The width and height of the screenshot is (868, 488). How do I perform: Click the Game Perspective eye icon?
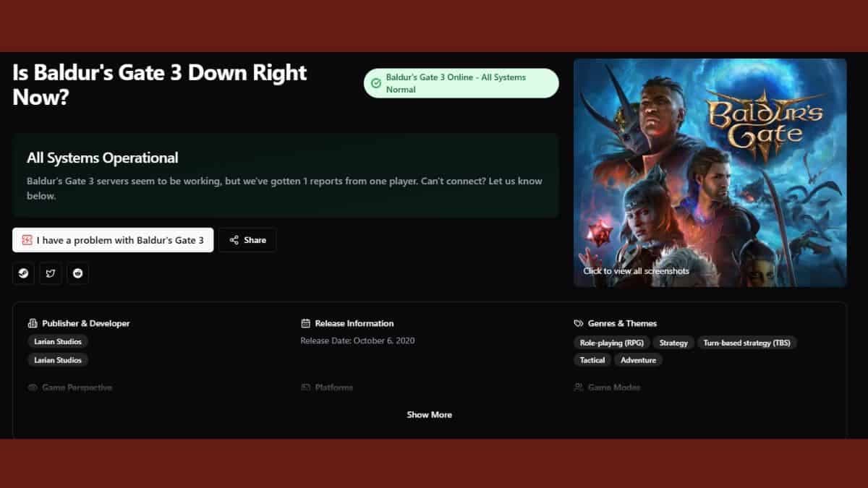(32, 388)
